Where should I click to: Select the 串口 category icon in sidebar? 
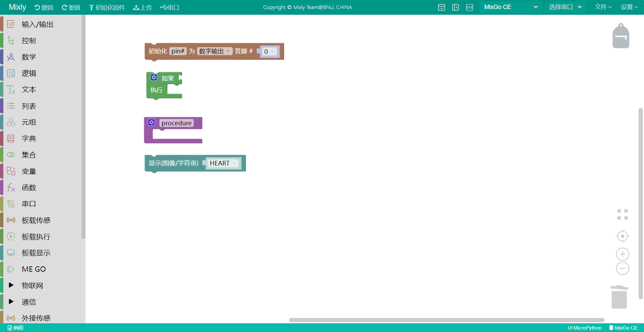coord(11,204)
